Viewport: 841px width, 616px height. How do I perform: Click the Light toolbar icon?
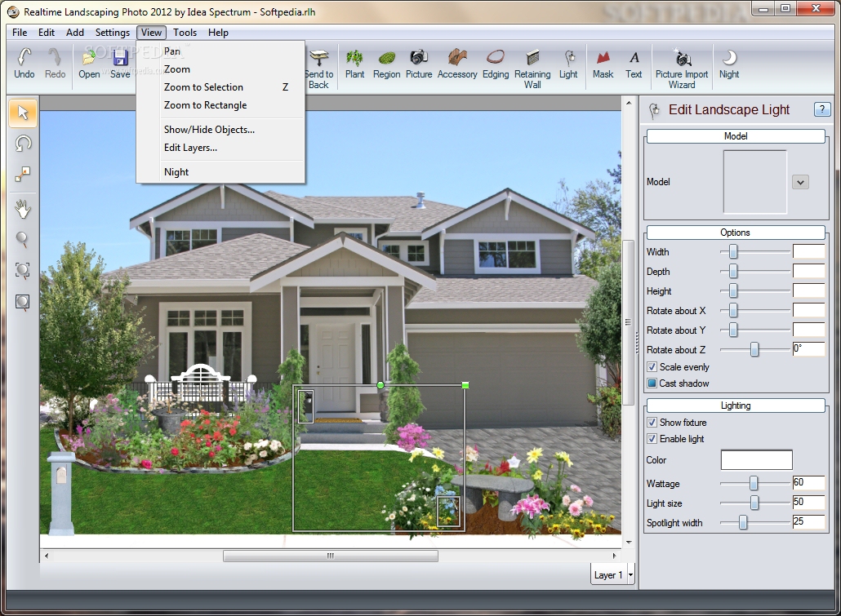point(568,64)
